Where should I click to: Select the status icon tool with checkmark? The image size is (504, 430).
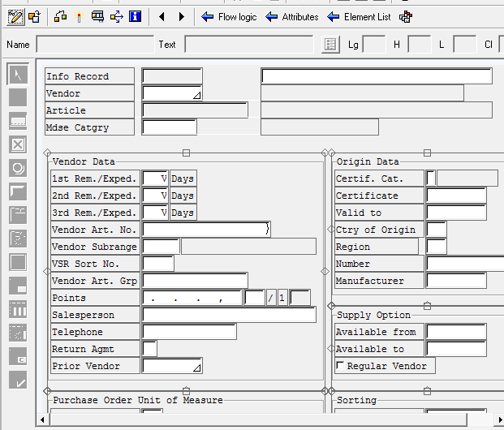click(x=18, y=380)
